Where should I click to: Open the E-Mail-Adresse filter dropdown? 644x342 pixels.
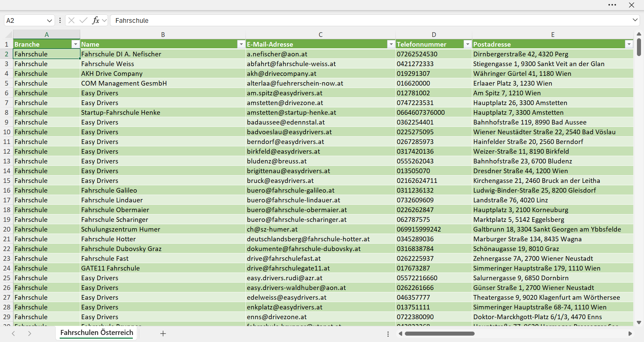[x=391, y=44]
